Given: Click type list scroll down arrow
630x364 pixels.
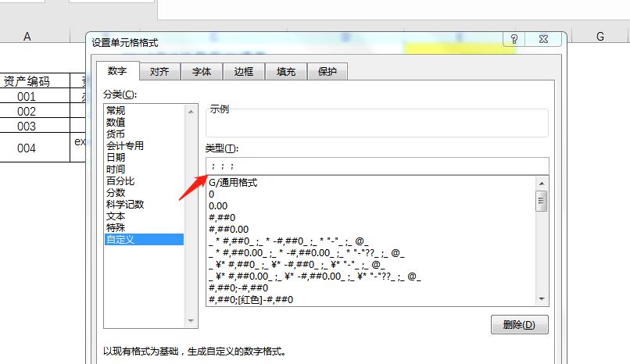Looking at the screenshot, I should [x=542, y=299].
